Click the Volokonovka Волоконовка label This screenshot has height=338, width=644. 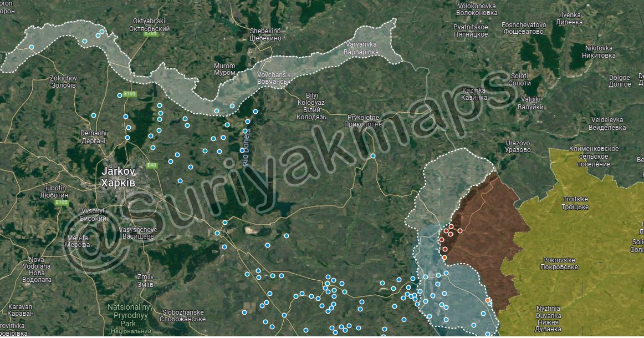(477, 9)
